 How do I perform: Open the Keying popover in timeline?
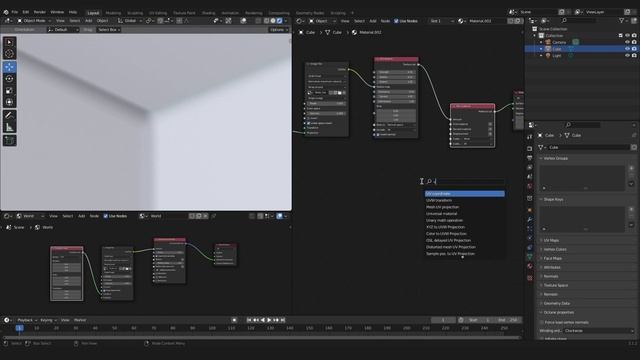click(48, 320)
